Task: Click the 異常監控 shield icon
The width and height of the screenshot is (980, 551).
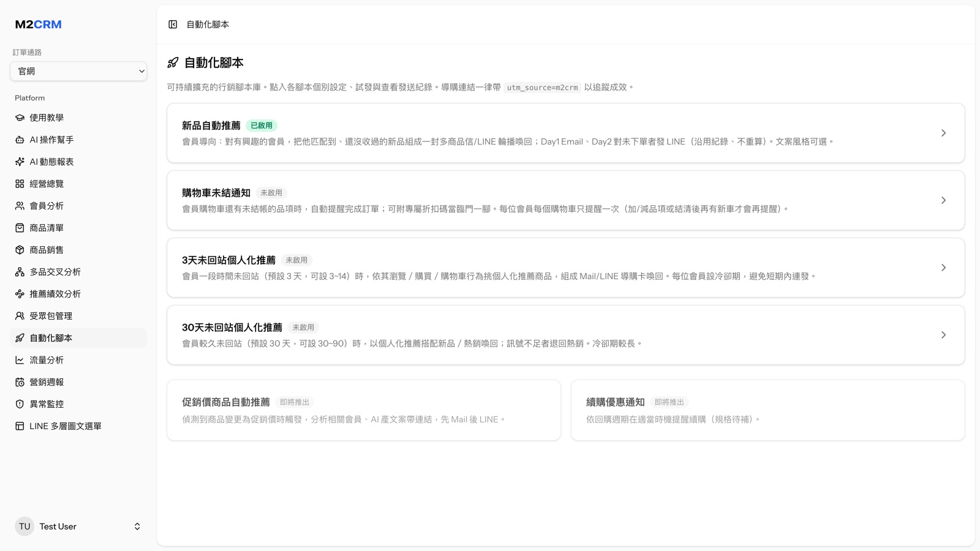Action: pos(20,404)
